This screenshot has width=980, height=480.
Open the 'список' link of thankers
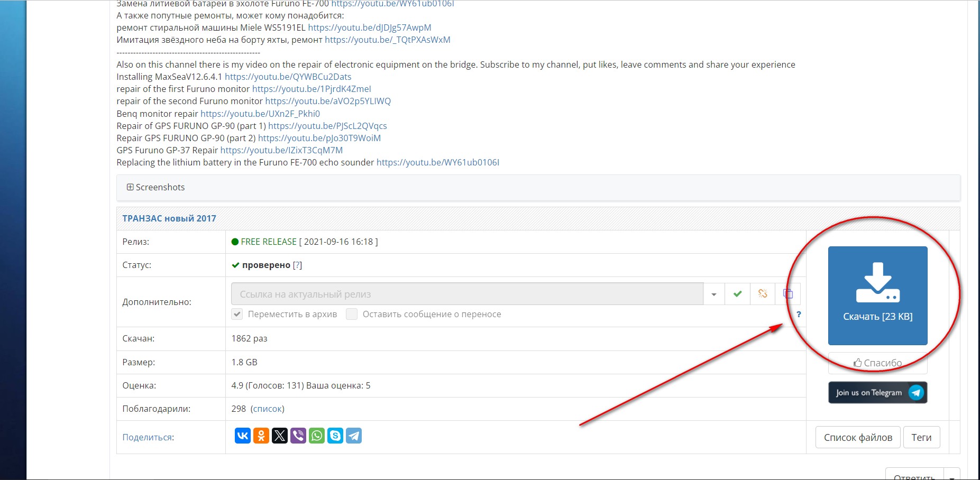[268, 409]
